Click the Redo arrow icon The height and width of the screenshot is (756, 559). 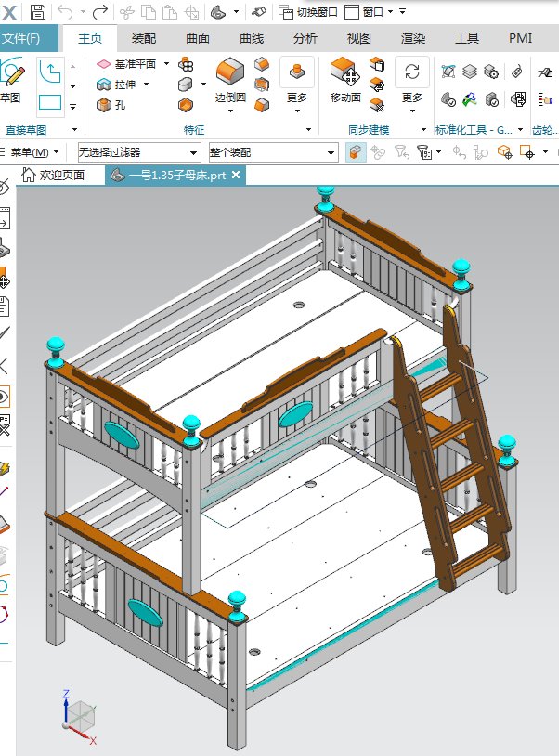click(99, 12)
